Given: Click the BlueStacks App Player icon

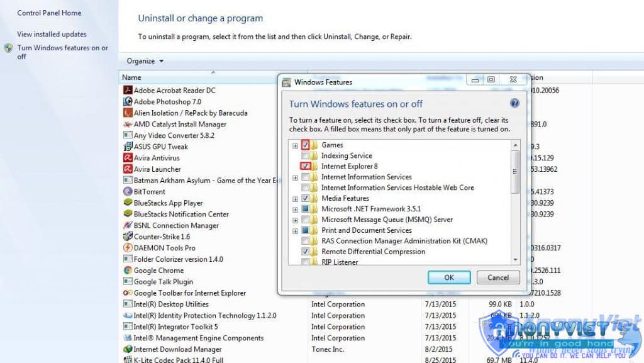Looking at the screenshot, I should point(128,203).
